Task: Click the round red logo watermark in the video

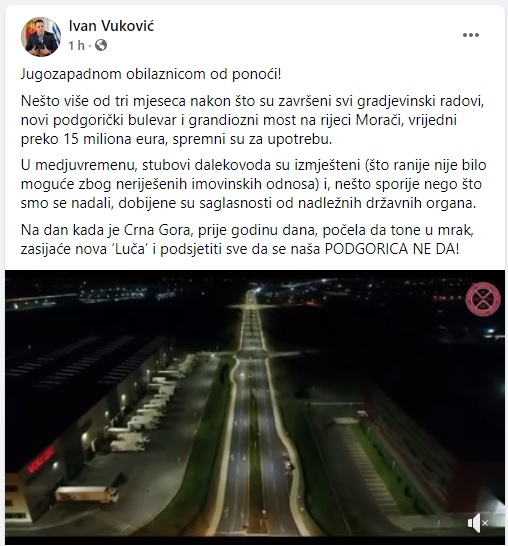Action: (x=483, y=299)
